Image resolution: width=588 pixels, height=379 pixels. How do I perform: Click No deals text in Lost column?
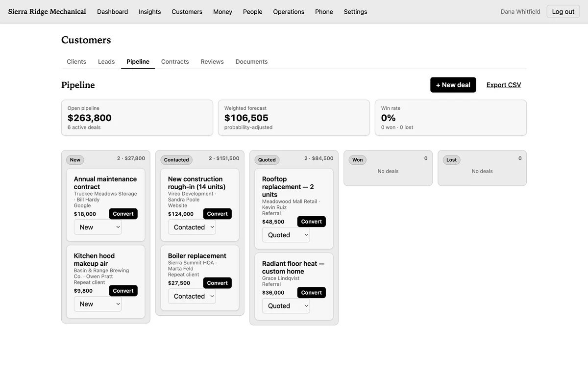(x=482, y=171)
